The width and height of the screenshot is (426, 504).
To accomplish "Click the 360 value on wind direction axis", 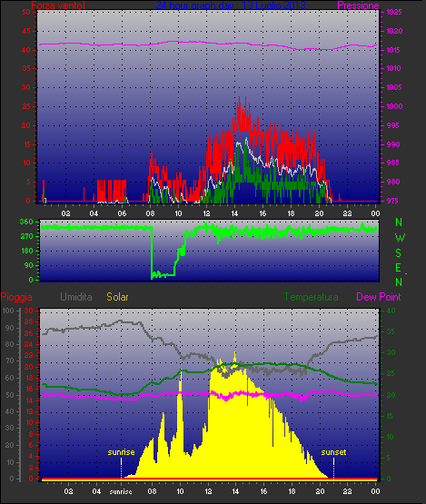I will point(26,222).
